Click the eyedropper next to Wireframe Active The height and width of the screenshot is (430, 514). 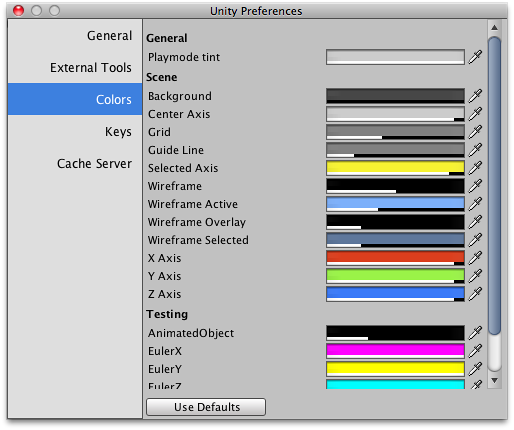pos(475,204)
